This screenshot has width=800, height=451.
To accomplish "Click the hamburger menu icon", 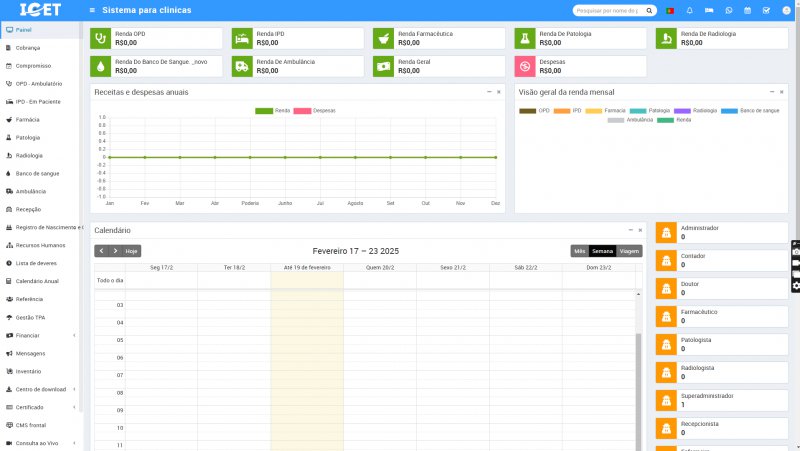I will [x=93, y=10].
